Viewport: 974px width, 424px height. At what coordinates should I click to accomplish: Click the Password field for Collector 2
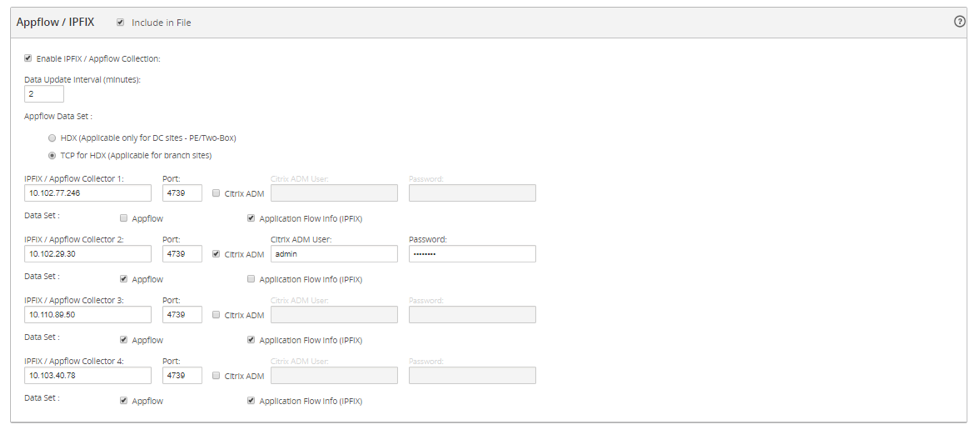(472, 254)
